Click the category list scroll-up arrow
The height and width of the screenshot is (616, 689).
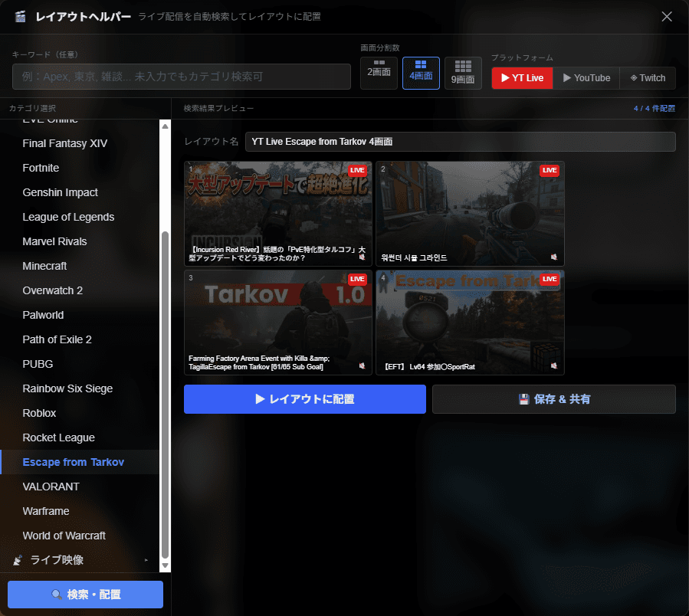(x=166, y=126)
